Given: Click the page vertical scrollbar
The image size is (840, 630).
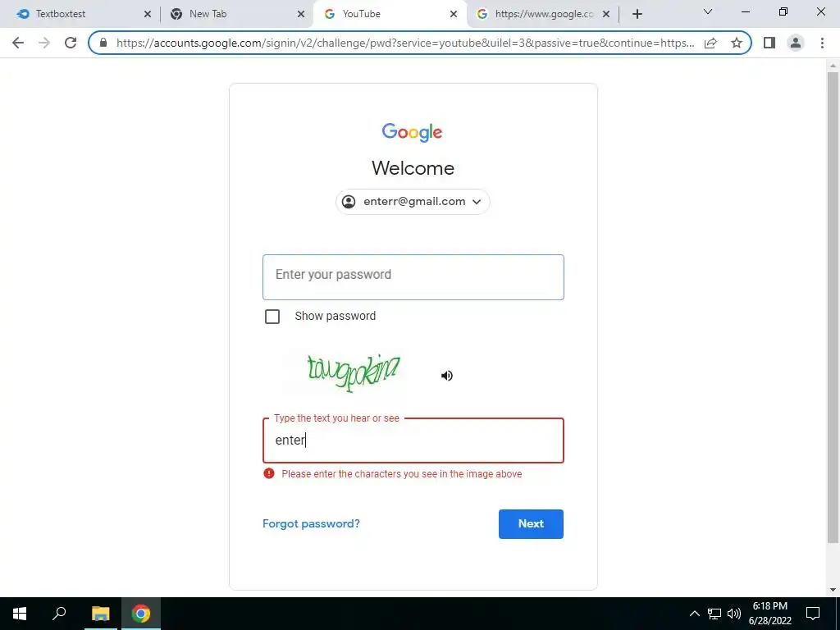Looking at the screenshot, I should point(833,307).
